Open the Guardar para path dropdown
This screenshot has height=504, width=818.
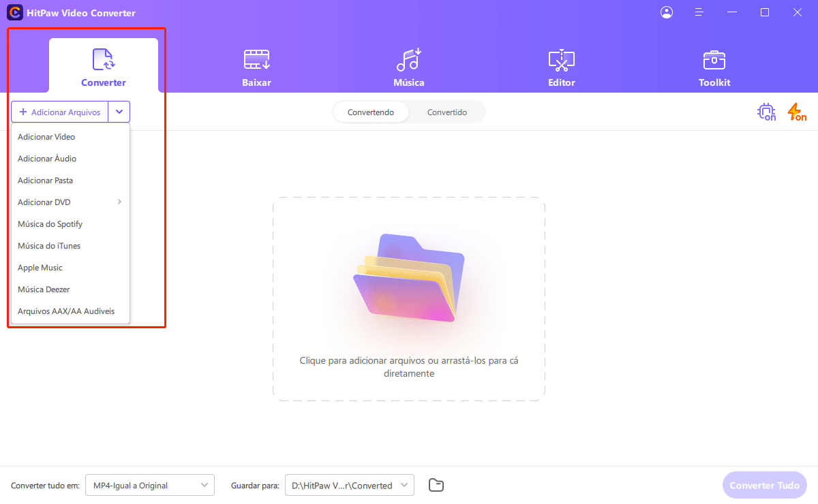(x=350, y=486)
